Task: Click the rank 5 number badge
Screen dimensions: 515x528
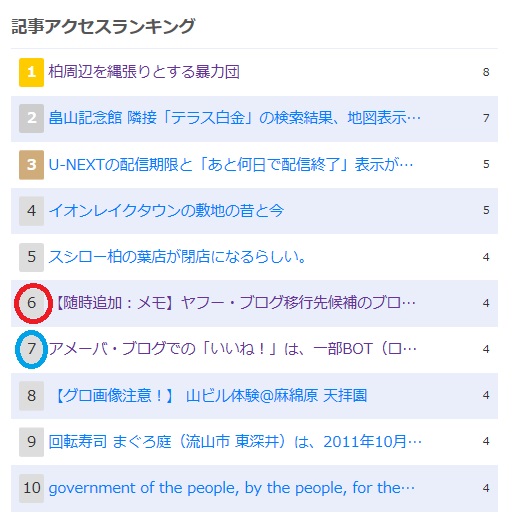Action: tap(31, 257)
